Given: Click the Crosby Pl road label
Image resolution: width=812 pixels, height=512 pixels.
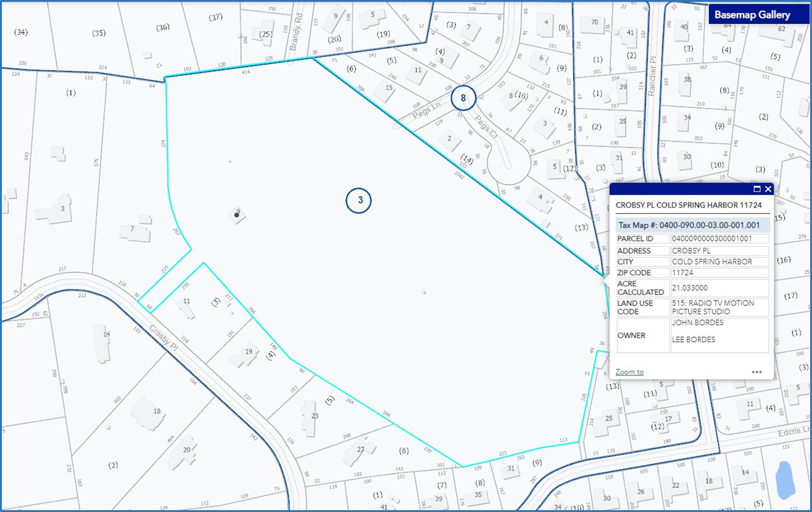Looking at the screenshot, I should pyautogui.click(x=163, y=338).
